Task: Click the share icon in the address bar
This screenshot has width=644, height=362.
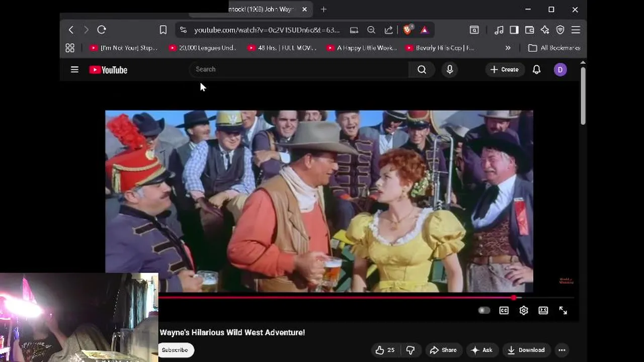Action: (388, 30)
